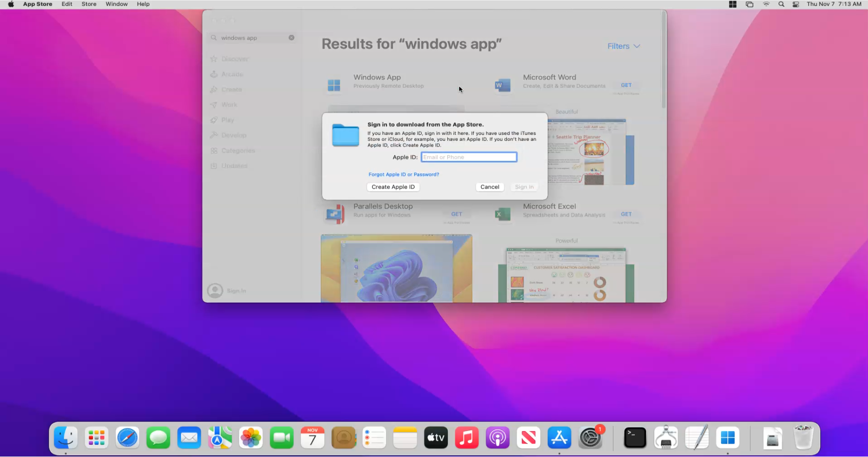Image resolution: width=868 pixels, height=457 pixels.
Task: Open Terminal from the Dock
Action: [x=635, y=438]
